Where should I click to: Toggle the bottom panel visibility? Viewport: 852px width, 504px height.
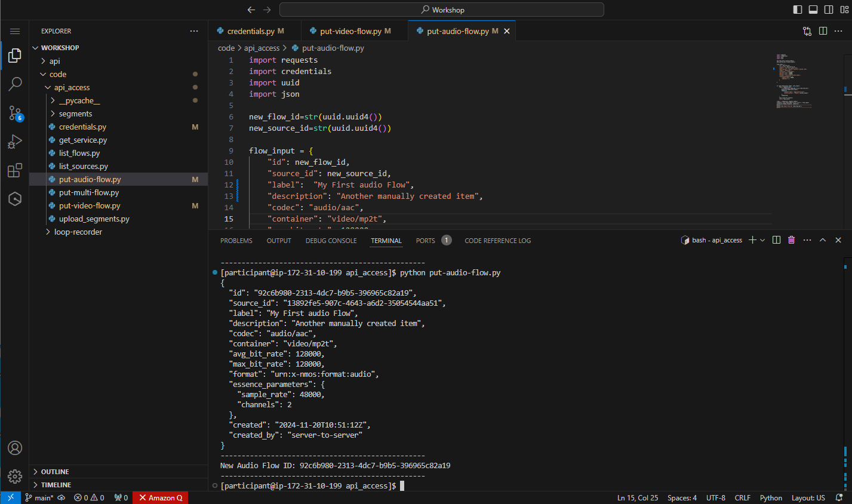point(813,10)
